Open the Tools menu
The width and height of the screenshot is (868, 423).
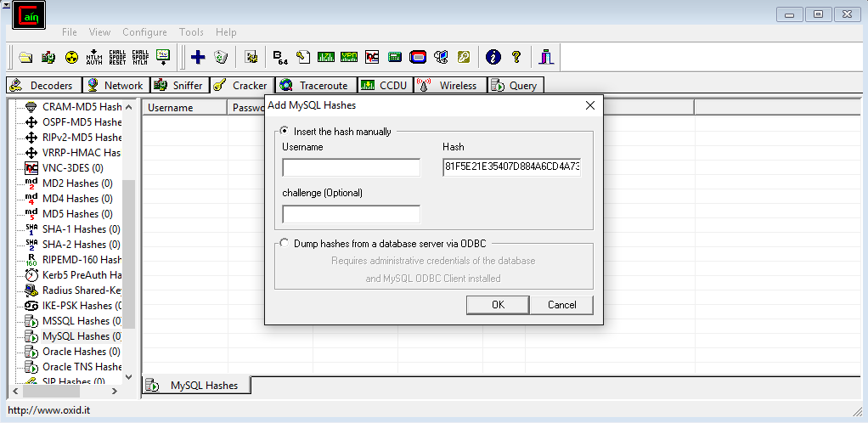point(191,32)
